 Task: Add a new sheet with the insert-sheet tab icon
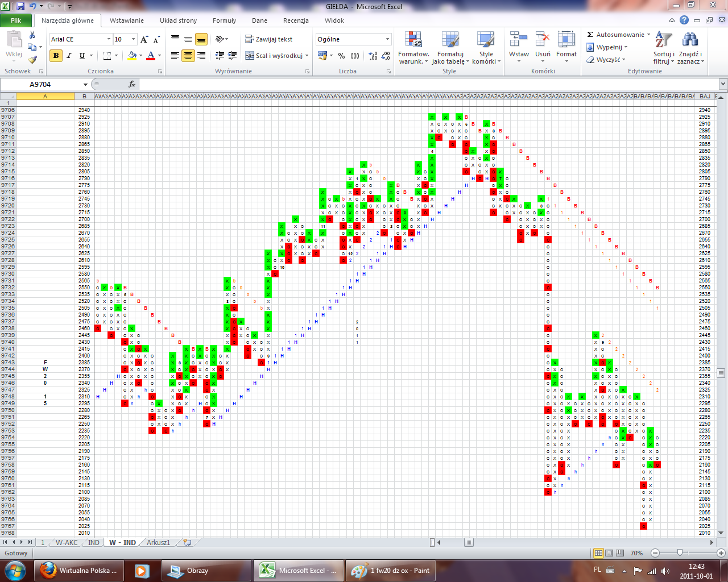[x=187, y=543]
